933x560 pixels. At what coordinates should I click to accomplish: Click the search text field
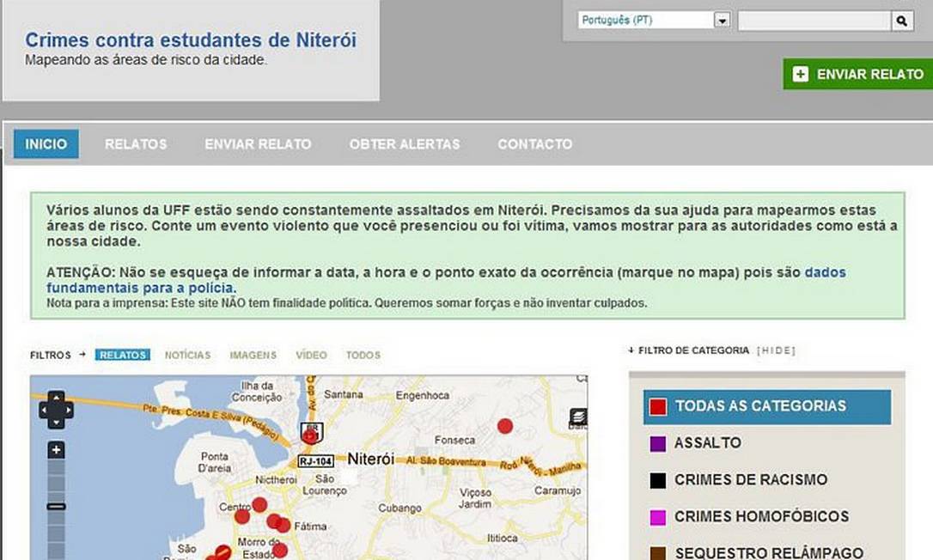[814, 21]
